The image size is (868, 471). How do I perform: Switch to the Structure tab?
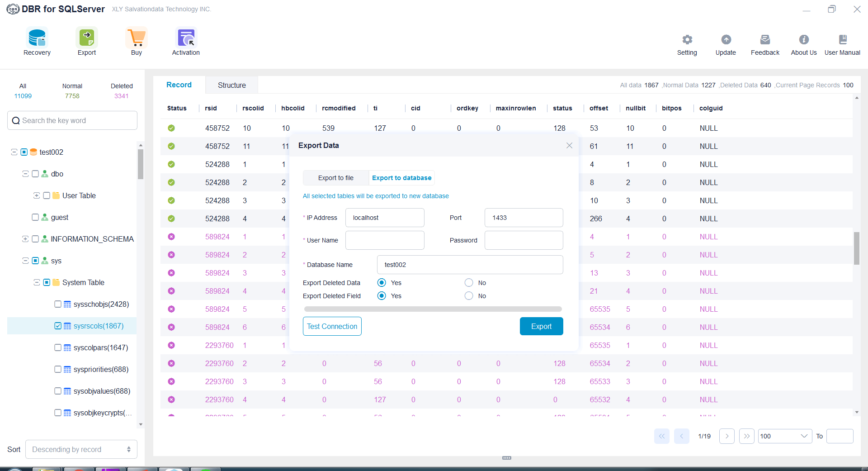click(x=231, y=85)
